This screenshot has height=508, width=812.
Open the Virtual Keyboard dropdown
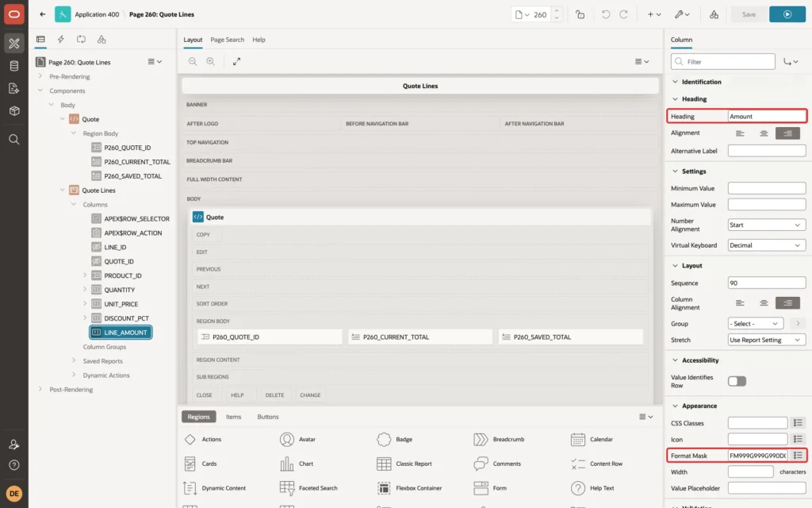[x=767, y=245]
